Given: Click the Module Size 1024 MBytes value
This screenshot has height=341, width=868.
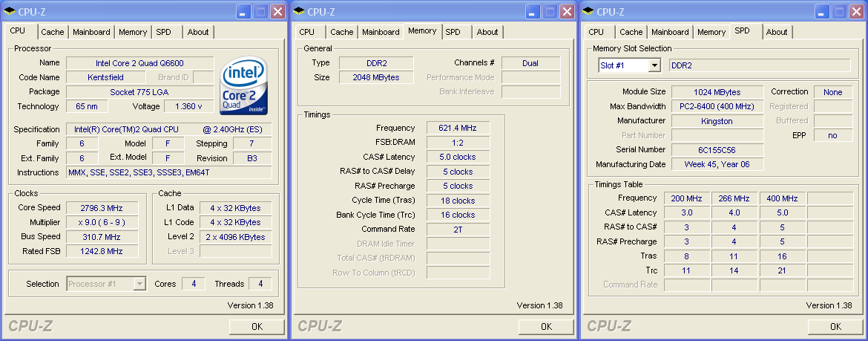Looking at the screenshot, I should tap(717, 92).
